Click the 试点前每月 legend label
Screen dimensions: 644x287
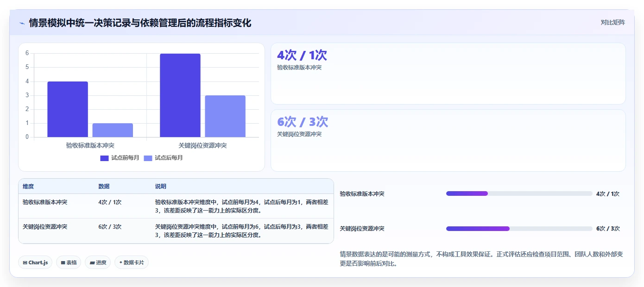(125, 158)
